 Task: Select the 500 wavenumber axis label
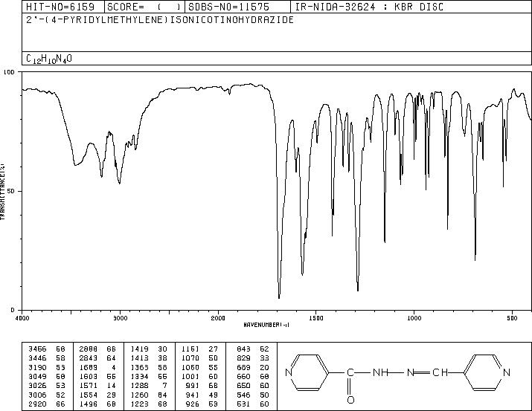pyautogui.click(x=512, y=317)
